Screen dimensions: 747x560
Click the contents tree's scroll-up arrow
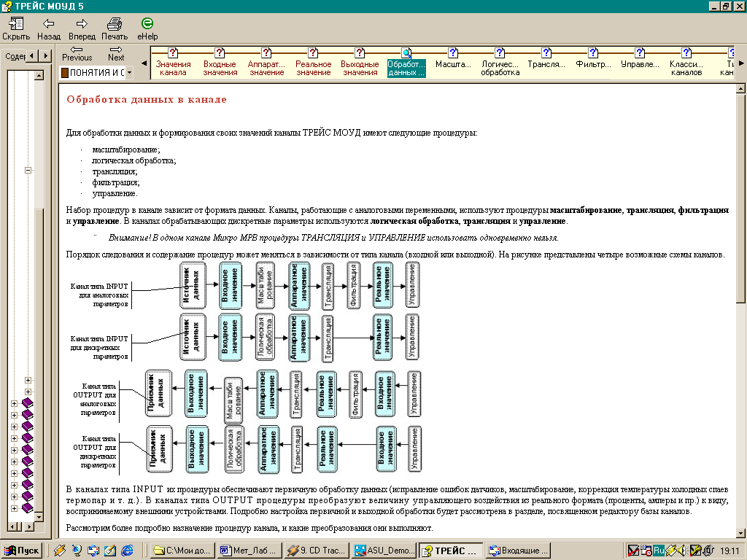(x=39, y=75)
